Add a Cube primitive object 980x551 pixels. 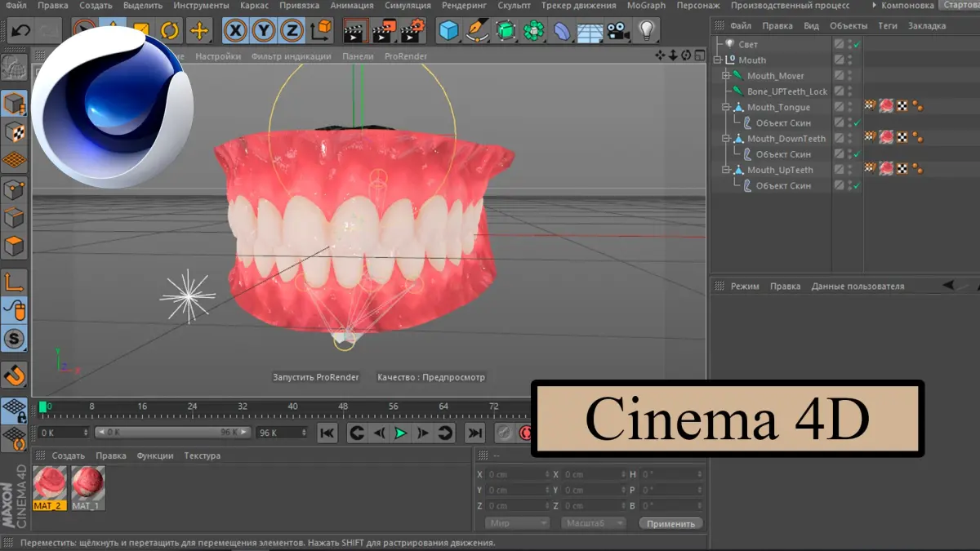click(x=448, y=31)
